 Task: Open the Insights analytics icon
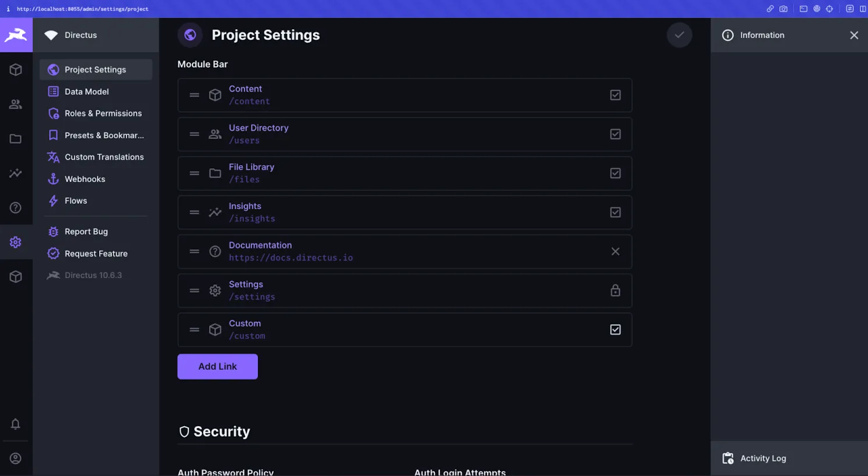[x=16, y=173]
